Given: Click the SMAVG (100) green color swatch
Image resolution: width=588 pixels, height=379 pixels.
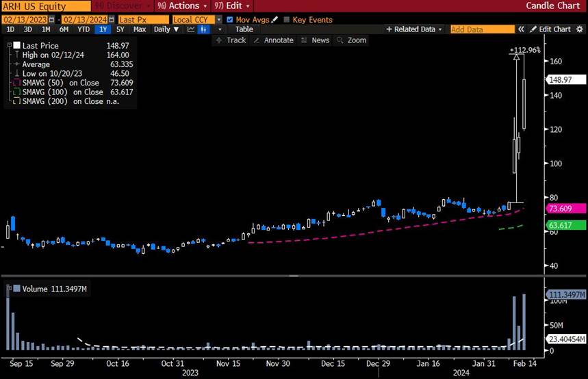Looking at the screenshot, I should pyautogui.click(x=17, y=92).
